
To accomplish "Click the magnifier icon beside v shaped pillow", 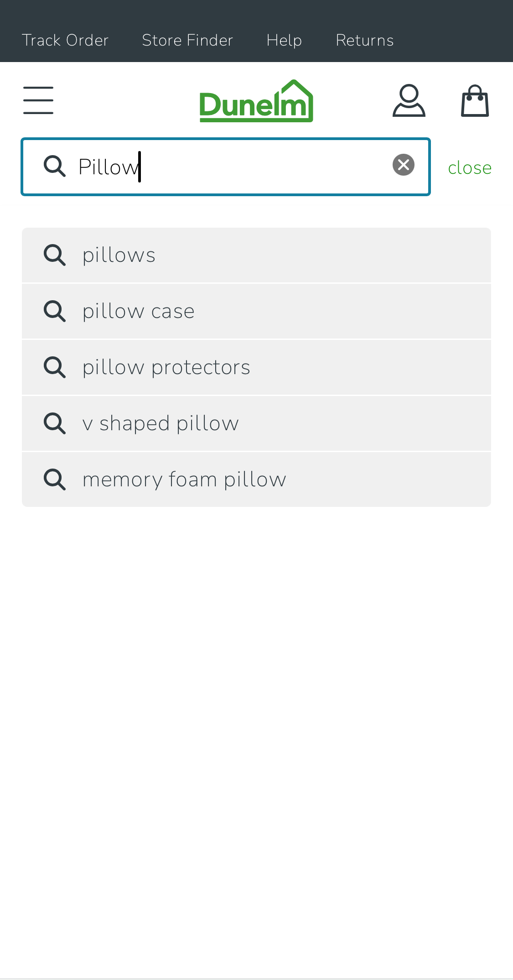I will tap(54, 423).
